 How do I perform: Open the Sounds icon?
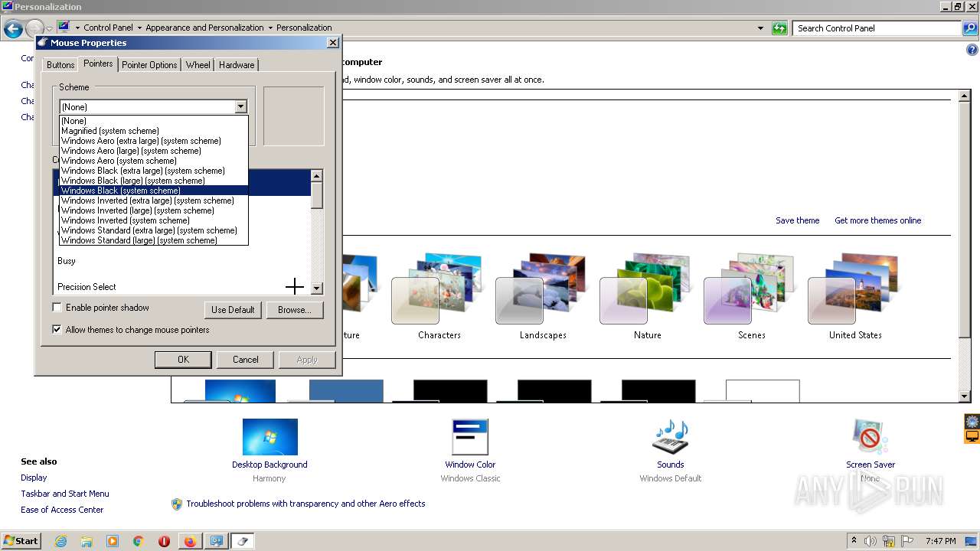pyautogui.click(x=670, y=437)
